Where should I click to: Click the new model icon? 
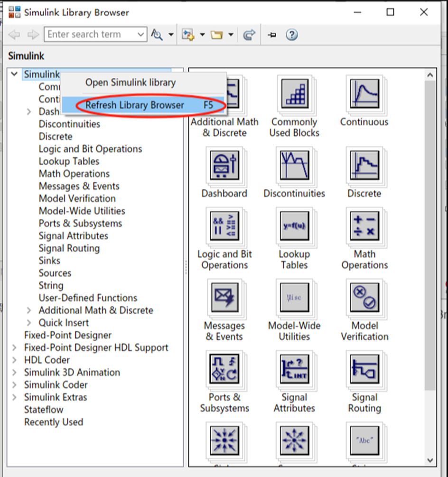click(x=187, y=34)
